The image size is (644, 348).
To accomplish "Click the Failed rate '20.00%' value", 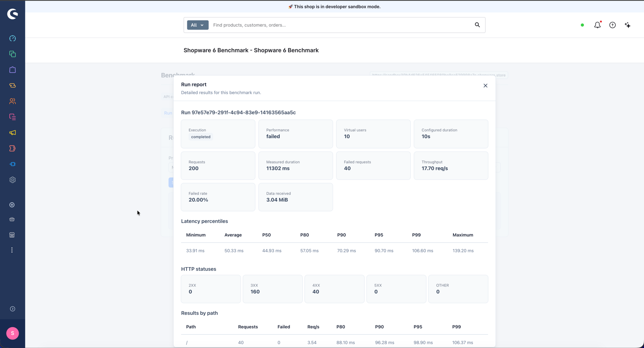I will (198, 200).
